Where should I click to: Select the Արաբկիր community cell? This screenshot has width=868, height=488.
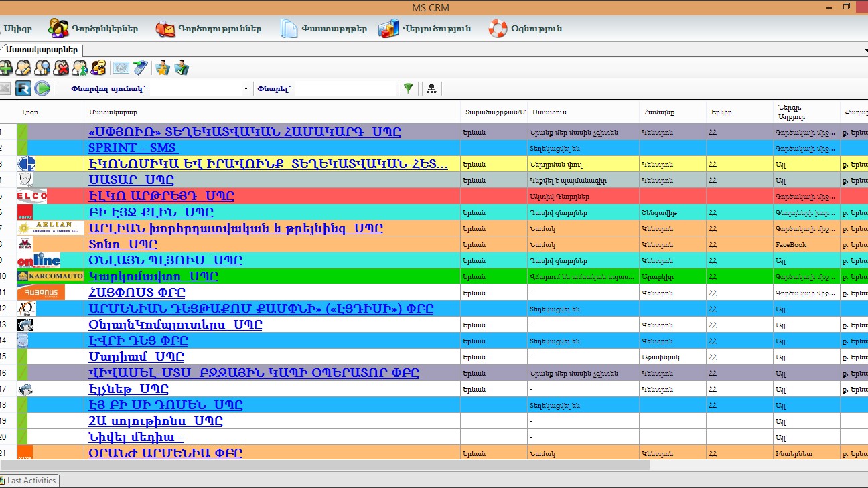point(672,276)
